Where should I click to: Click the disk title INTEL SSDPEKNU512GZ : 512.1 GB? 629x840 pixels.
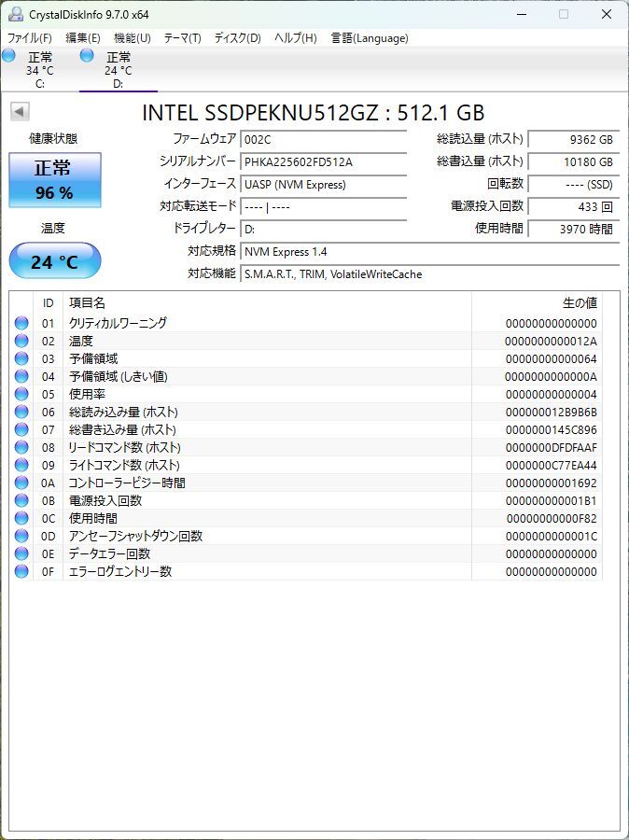(314, 113)
